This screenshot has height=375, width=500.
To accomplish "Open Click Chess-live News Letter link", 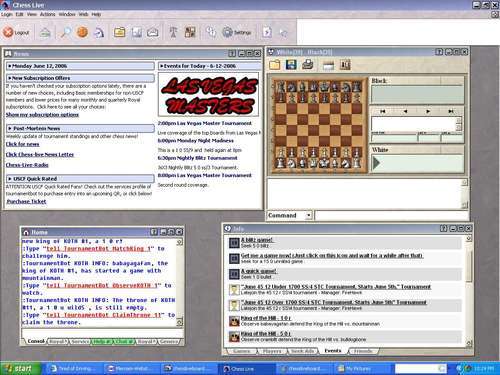I will 40,154.
